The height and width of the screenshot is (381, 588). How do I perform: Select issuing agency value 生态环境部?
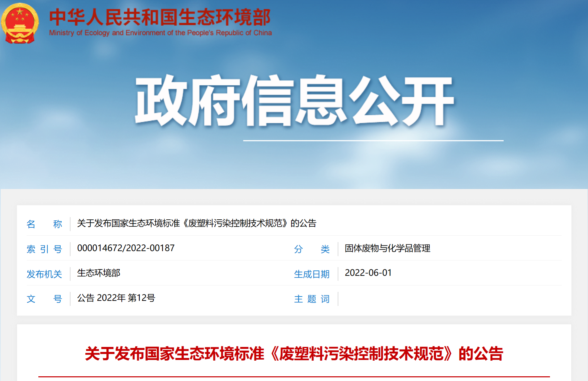[x=99, y=273]
